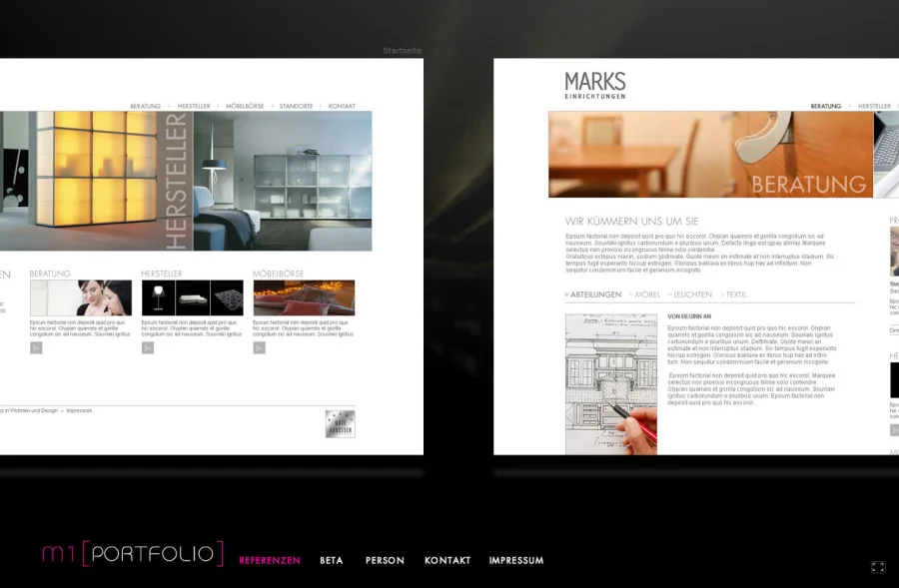Select Kontakt in the bottom navigation
Viewport: 899px width, 588px height.
(x=448, y=561)
